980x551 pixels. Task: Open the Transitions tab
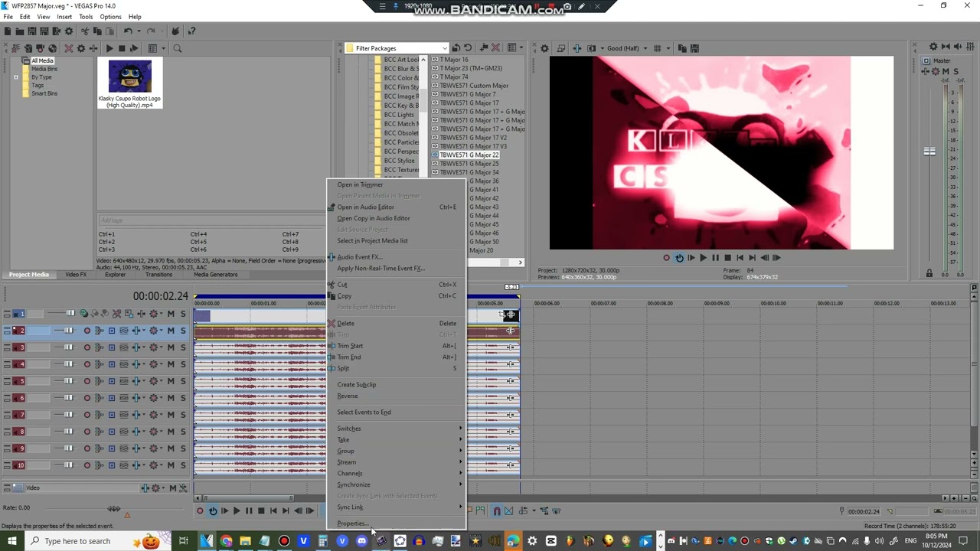[x=158, y=275]
